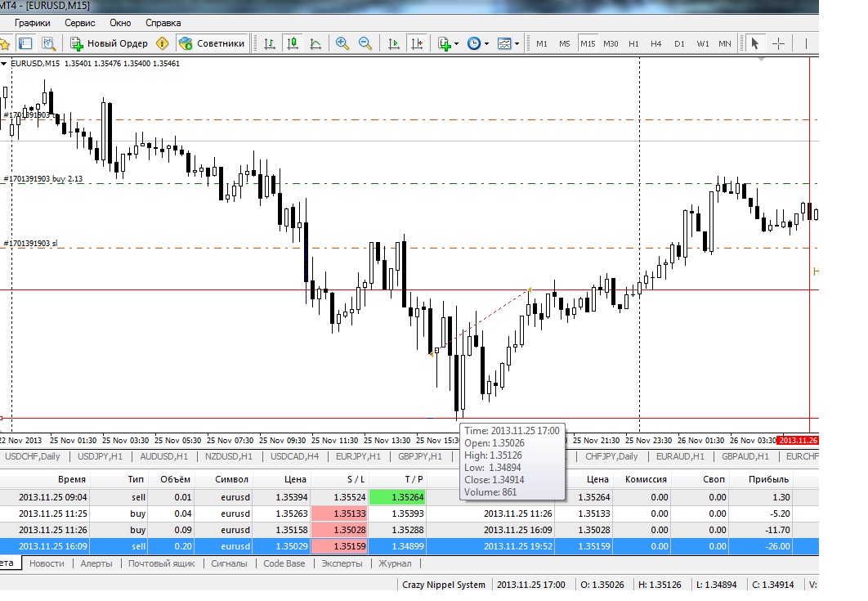Select the cursor arrow tool
Viewport: 868px width, 601px height.
point(754,43)
